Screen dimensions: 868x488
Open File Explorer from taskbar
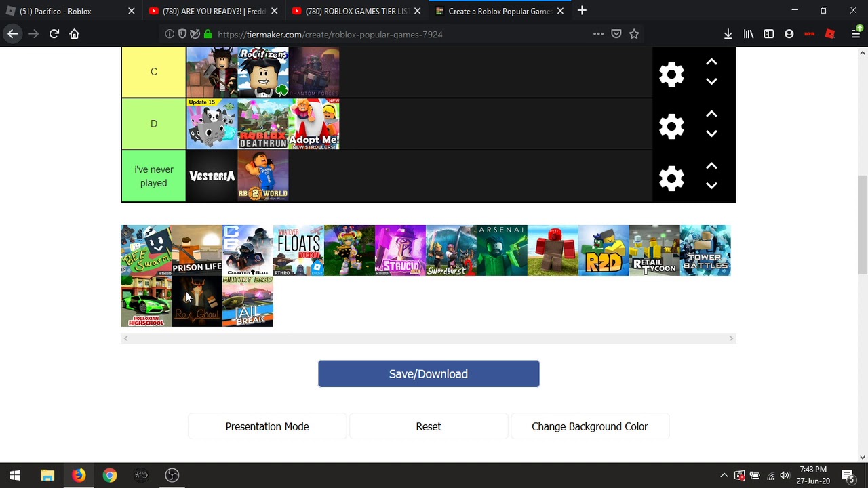pos(47,475)
